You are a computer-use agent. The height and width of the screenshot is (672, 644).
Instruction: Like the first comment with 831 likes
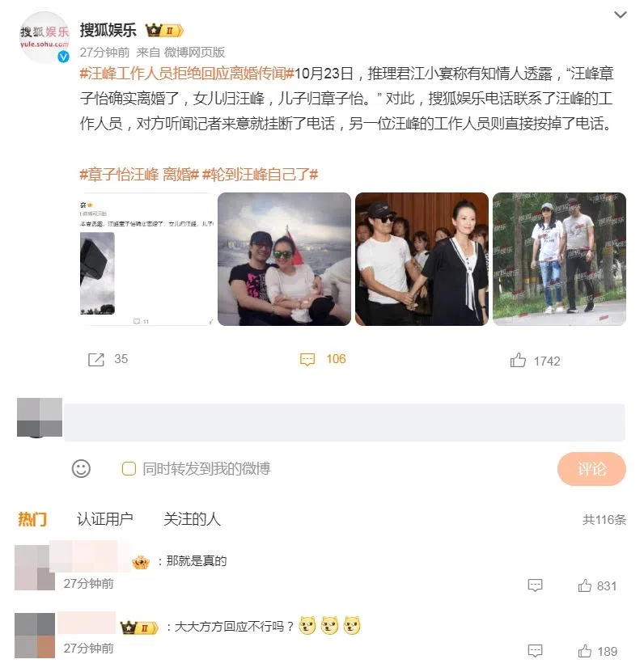click(584, 585)
